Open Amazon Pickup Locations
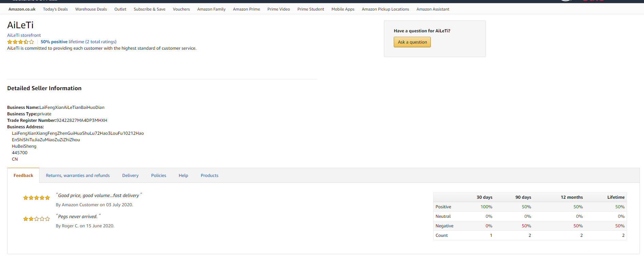Screen dimensions: 644x260 385,9
